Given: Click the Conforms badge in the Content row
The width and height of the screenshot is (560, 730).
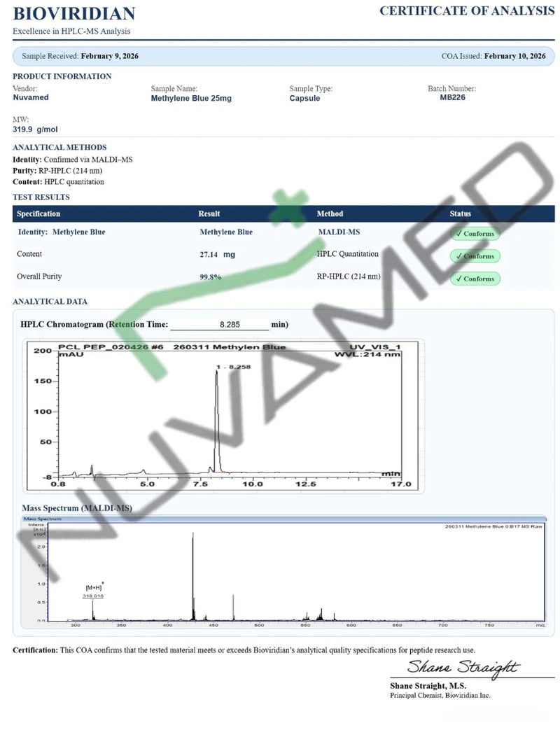Looking at the screenshot, I should [475, 256].
